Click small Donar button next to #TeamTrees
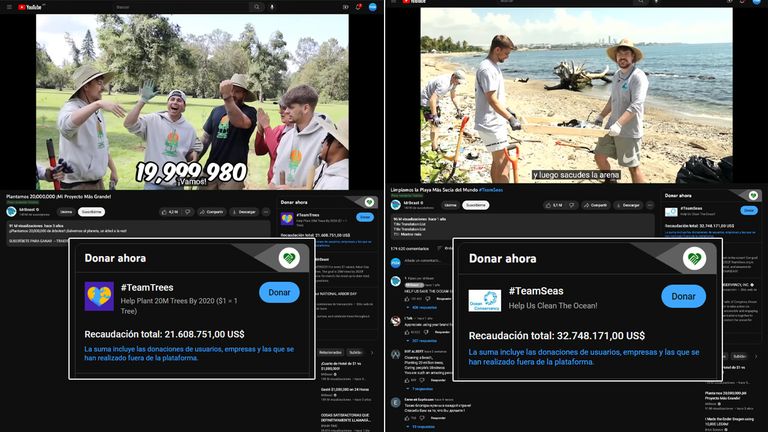 tap(365, 217)
